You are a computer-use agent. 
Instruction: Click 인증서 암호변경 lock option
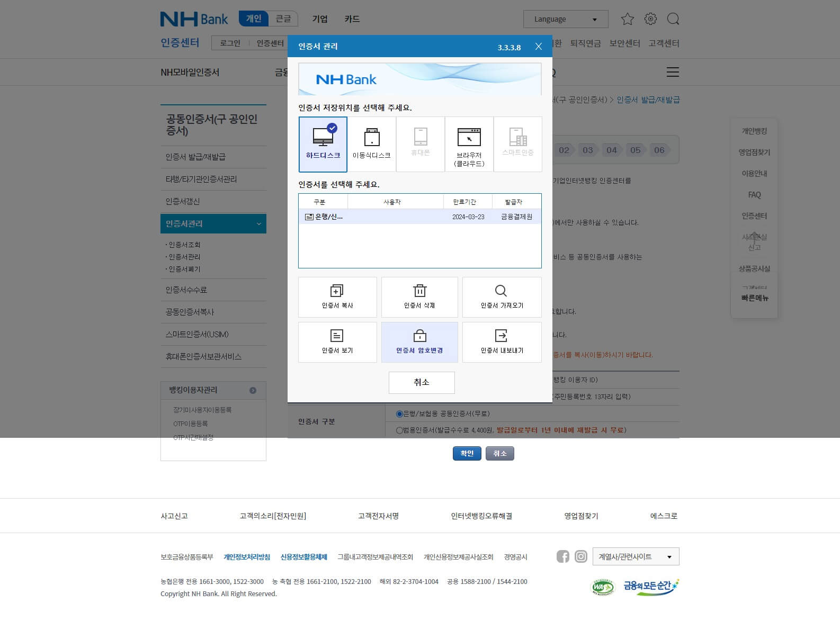[x=419, y=342]
